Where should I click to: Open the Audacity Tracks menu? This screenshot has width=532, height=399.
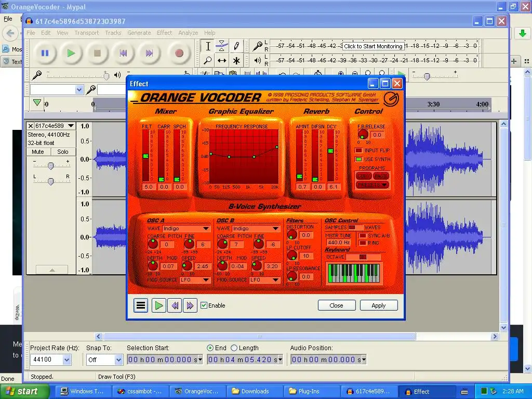tap(113, 33)
